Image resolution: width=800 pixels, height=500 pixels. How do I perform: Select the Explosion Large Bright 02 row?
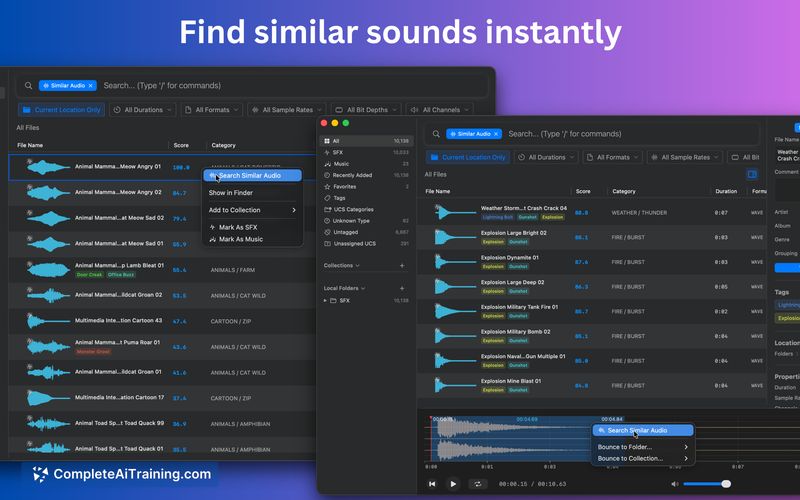pyautogui.click(x=592, y=237)
